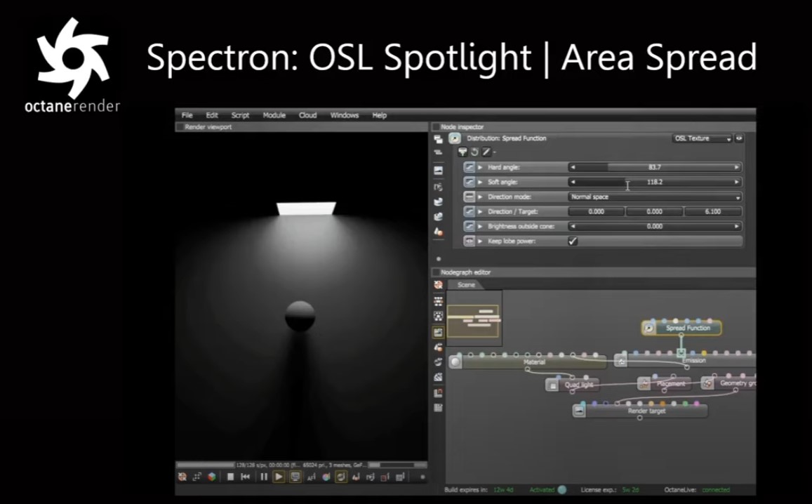
Task: Click the Quad light node icon
Action: [552, 385]
